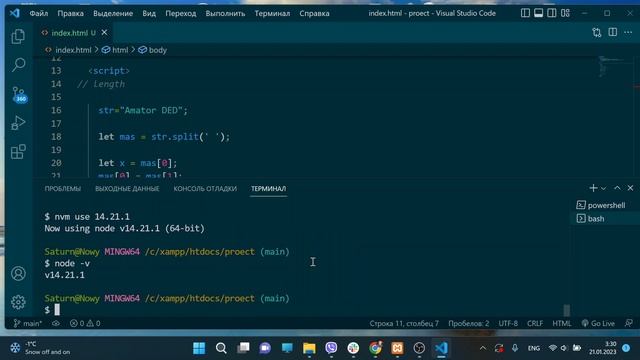Change encoding via UTF-8 status item
Screen dimensions: 640x360
pyautogui.click(x=508, y=324)
